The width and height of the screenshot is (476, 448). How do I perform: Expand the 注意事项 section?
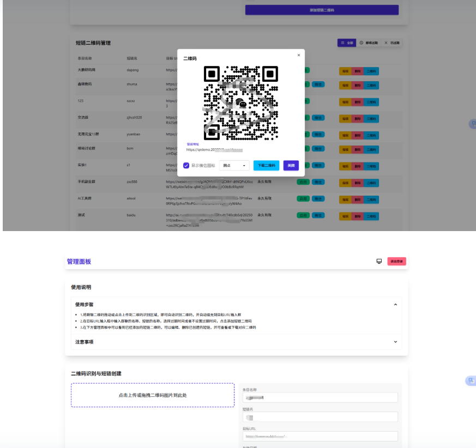[x=395, y=342]
